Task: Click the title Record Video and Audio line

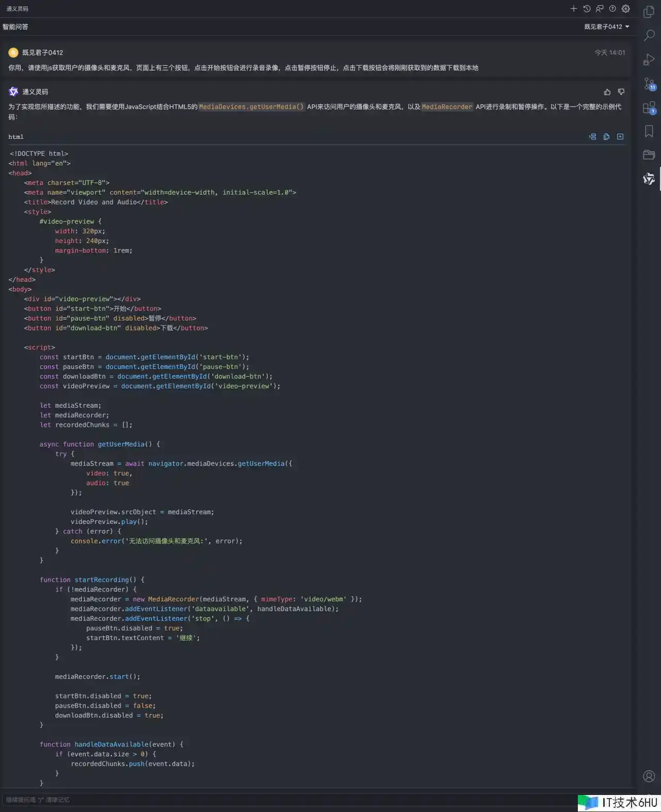Action: pyautogui.click(x=96, y=202)
